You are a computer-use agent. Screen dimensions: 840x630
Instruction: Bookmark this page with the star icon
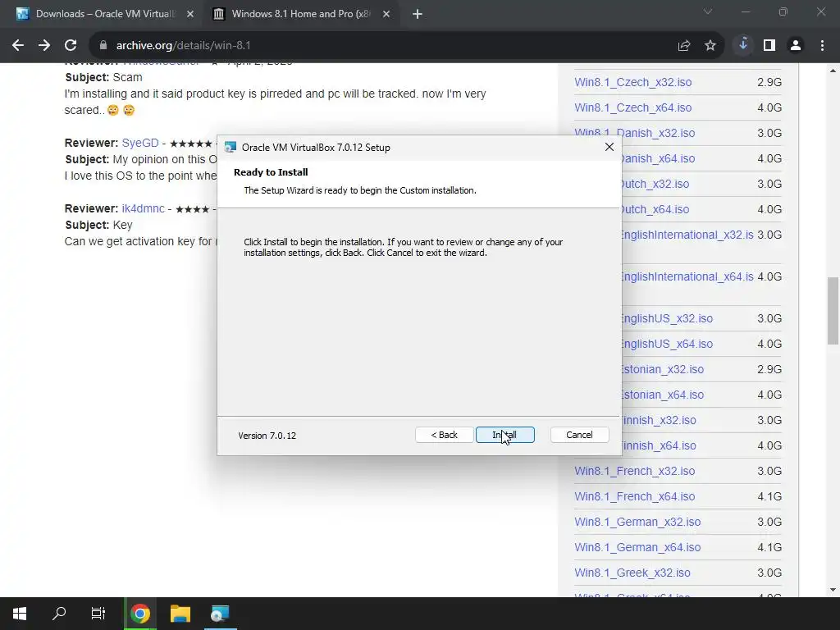710,46
